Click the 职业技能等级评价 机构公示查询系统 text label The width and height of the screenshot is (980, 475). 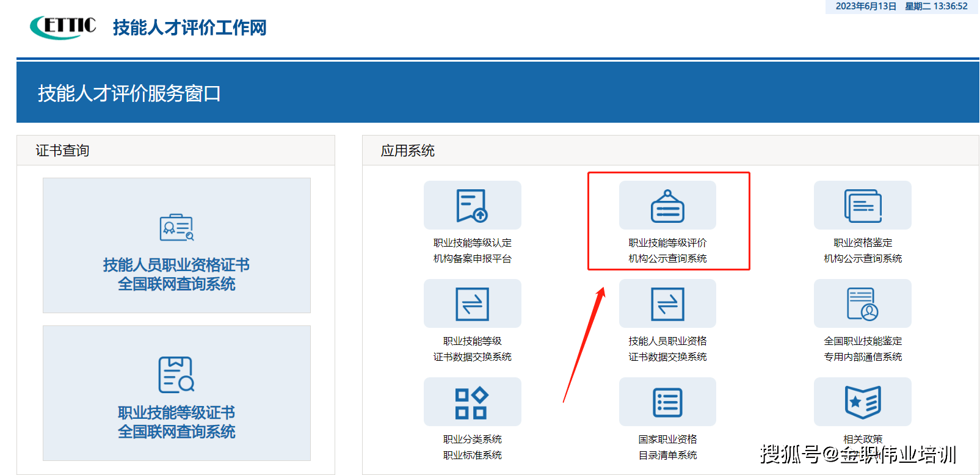coord(667,251)
